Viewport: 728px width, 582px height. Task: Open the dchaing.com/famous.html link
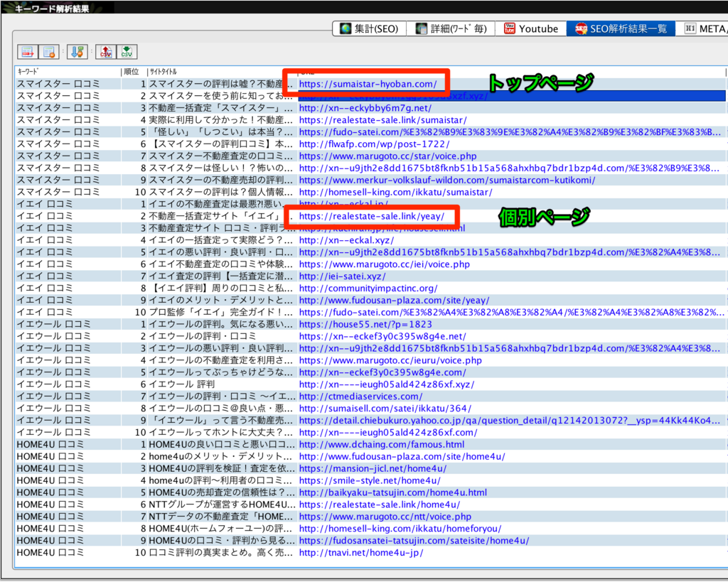382,445
